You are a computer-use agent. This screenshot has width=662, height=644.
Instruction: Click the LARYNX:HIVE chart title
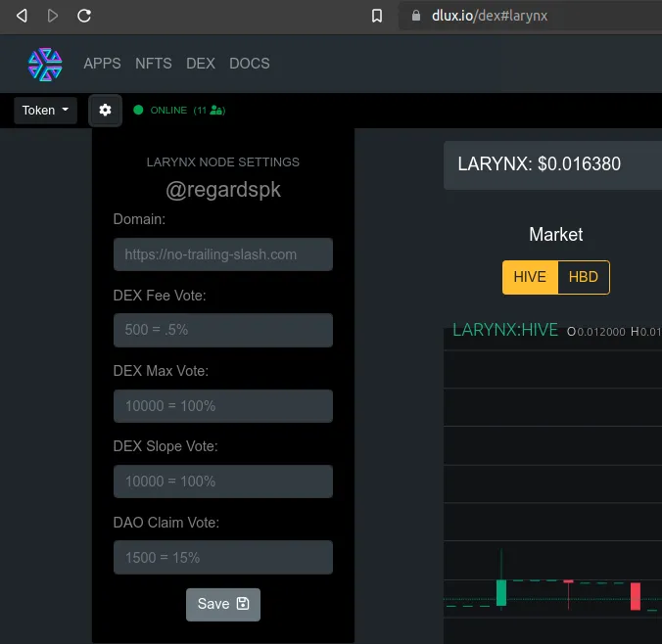[505, 330]
